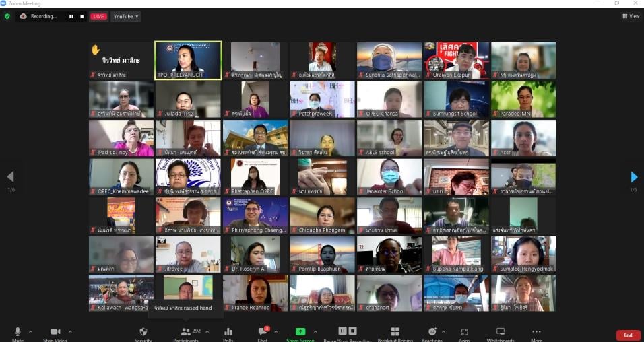Viewport: 644px width, 342px height.
Task: Open the More options menu
Action: point(536,334)
